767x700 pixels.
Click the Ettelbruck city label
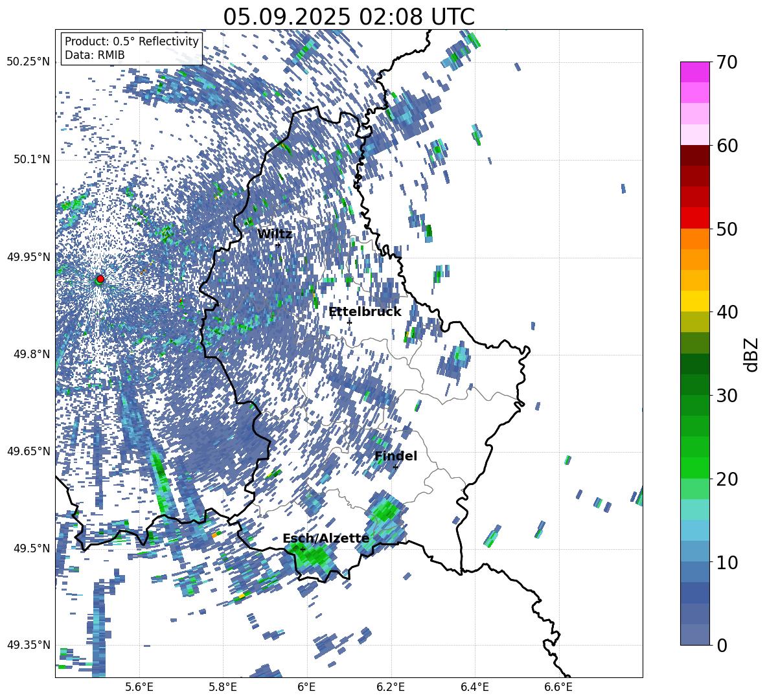[365, 312]
